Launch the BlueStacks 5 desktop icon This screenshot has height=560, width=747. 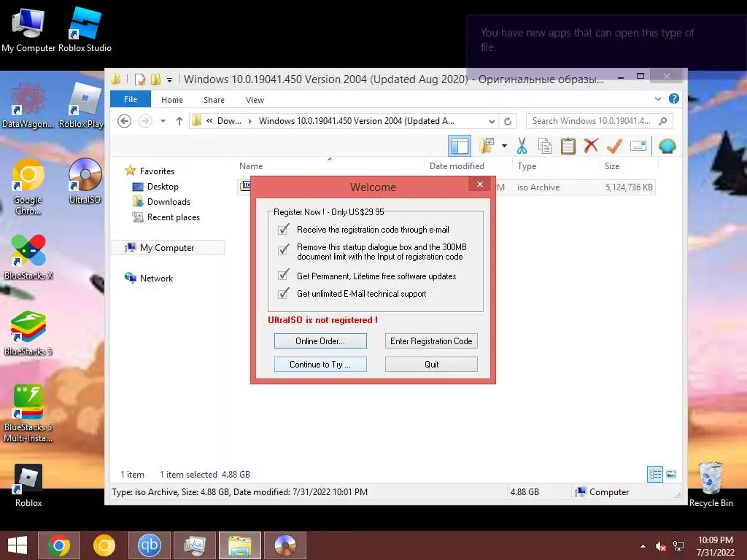pos(28,333)
